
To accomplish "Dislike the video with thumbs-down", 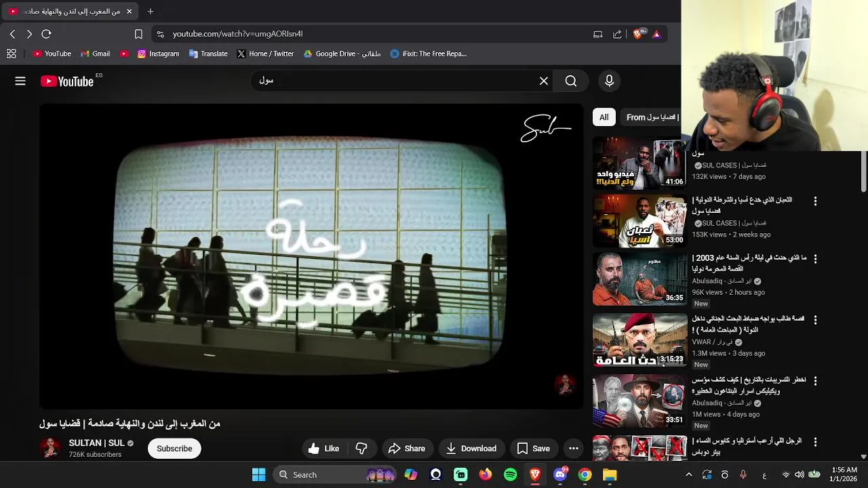I will point(361,449).
